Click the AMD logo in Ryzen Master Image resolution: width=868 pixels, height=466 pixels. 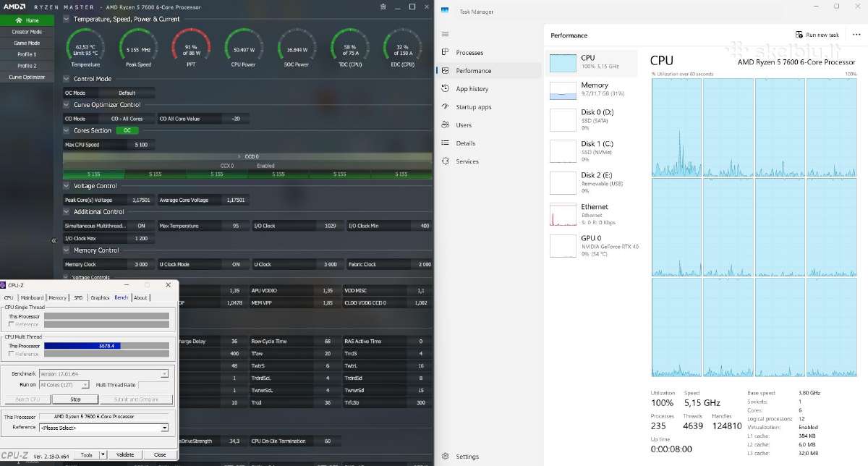(14, 7)
